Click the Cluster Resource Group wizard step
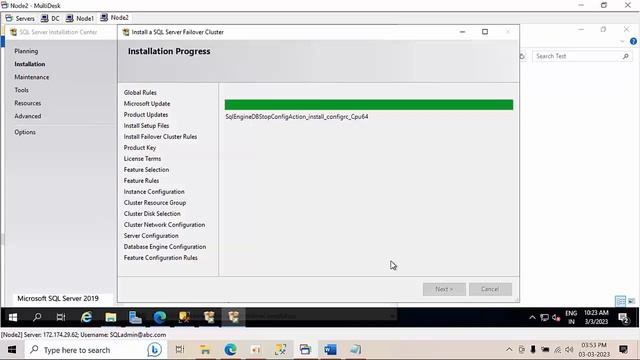Screen dimensions: 640x360 (x=155, y=203)
